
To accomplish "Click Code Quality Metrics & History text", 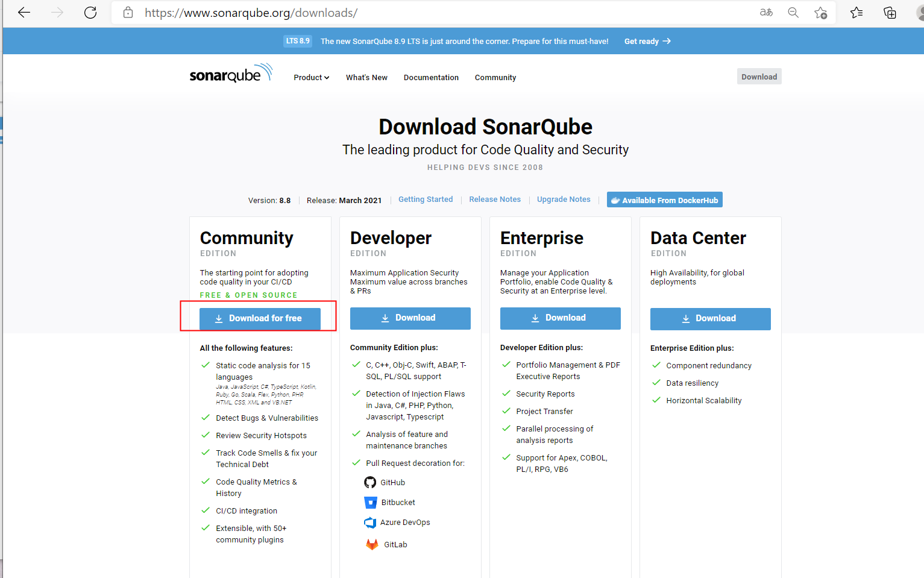I will click(x=256, y=488).
